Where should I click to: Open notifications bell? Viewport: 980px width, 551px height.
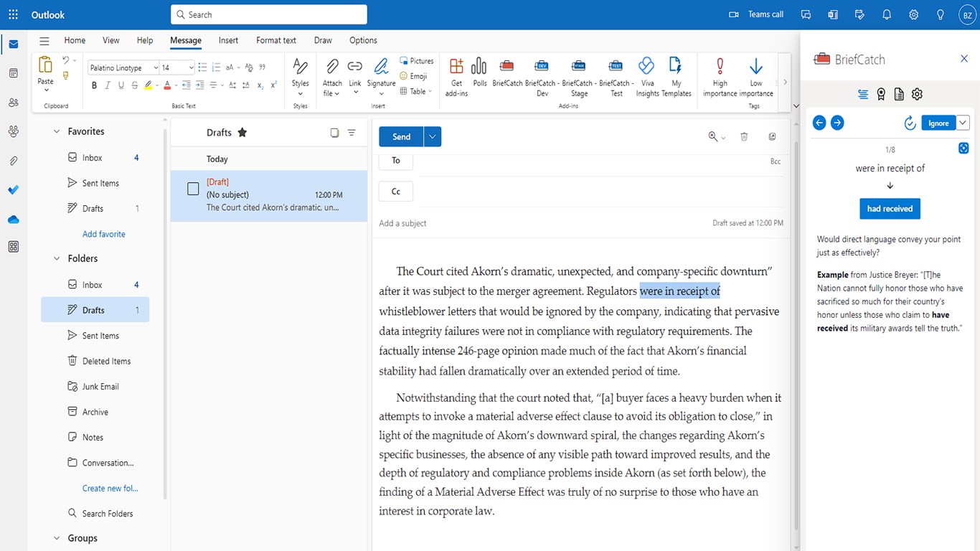click(x=887, y=14)
